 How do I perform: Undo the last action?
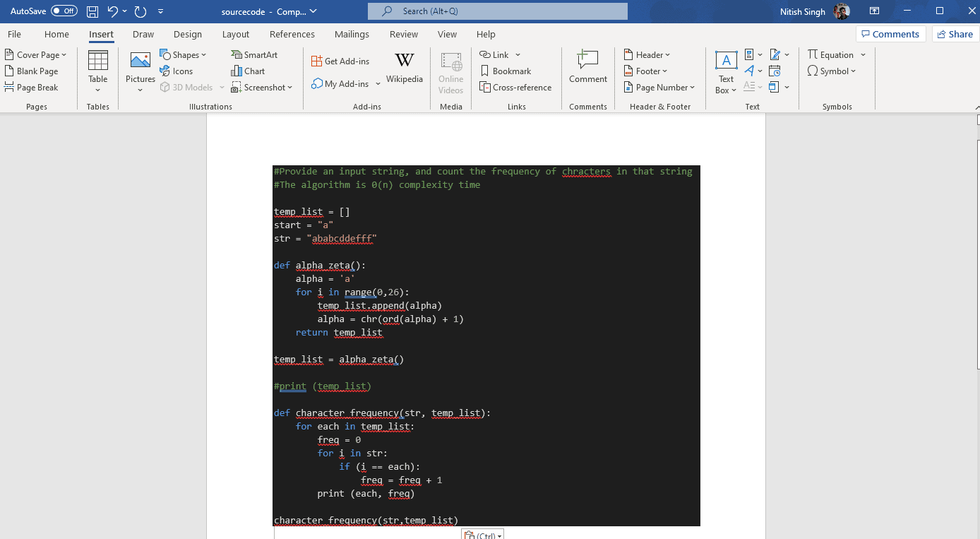tap(113, 11)
